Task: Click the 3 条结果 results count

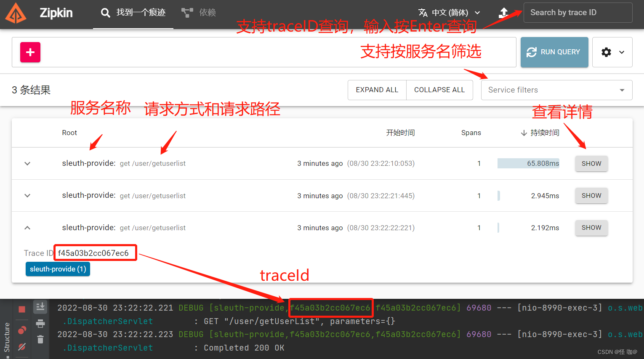Action: [31, 90]
